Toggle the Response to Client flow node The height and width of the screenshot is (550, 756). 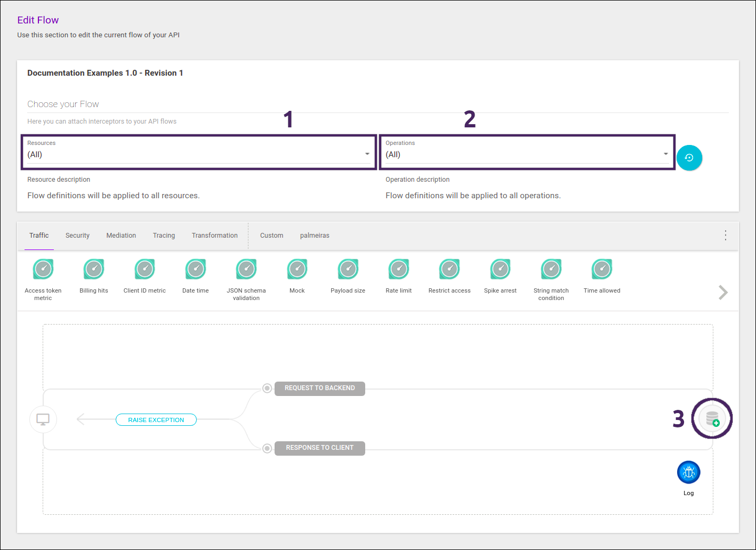click(267, 448)
